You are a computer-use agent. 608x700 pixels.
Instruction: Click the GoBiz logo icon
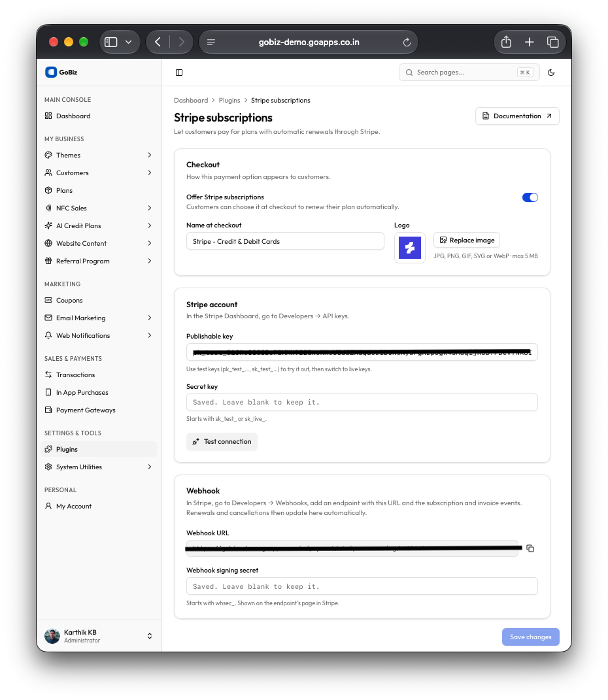point(51,73)
